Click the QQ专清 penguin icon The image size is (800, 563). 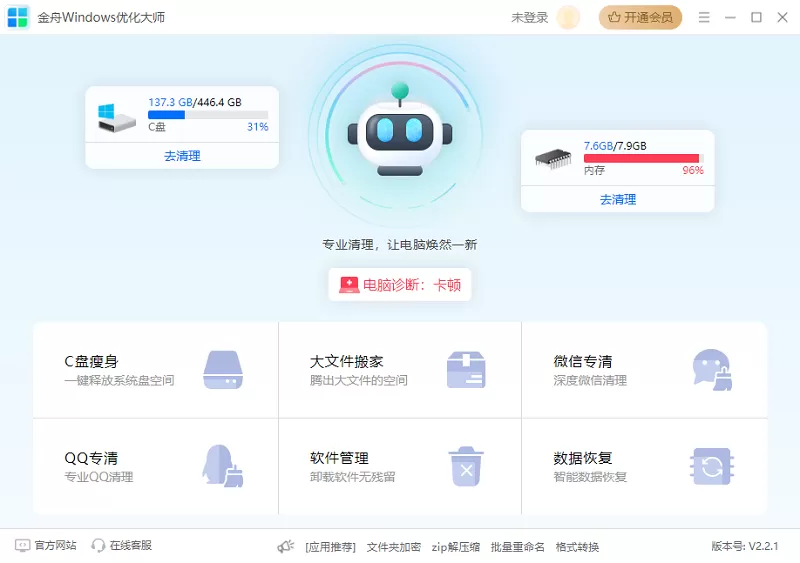[x=222, y=466]
